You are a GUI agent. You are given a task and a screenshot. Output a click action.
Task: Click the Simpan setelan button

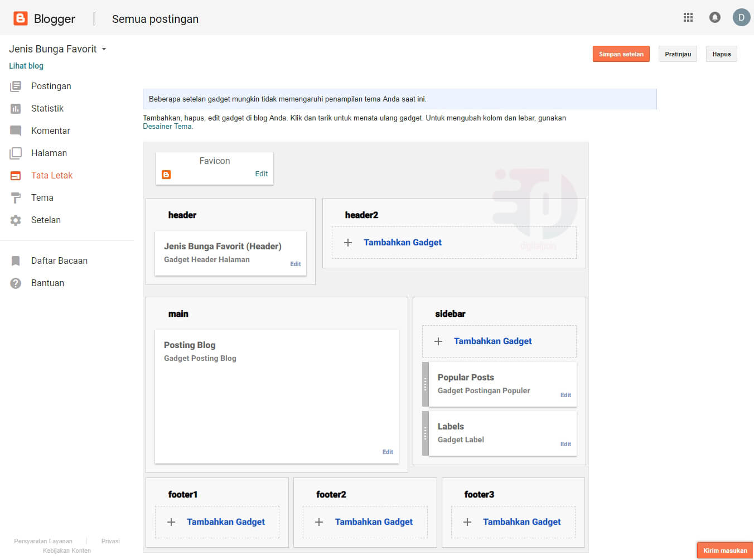(x=621, y=54)
